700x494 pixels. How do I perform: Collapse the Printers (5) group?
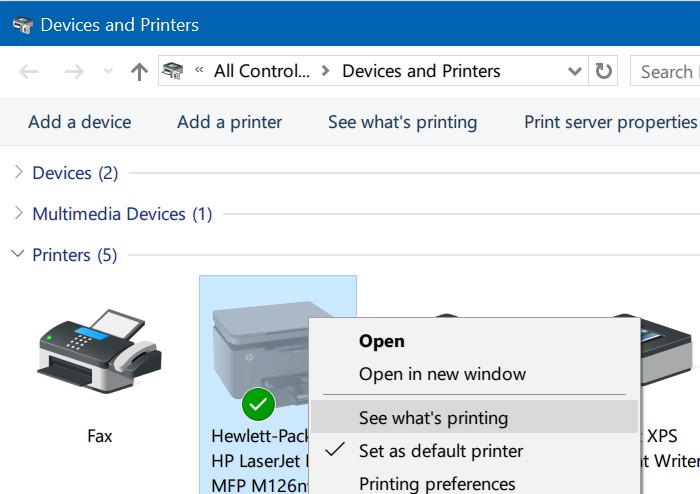[18, 255]
